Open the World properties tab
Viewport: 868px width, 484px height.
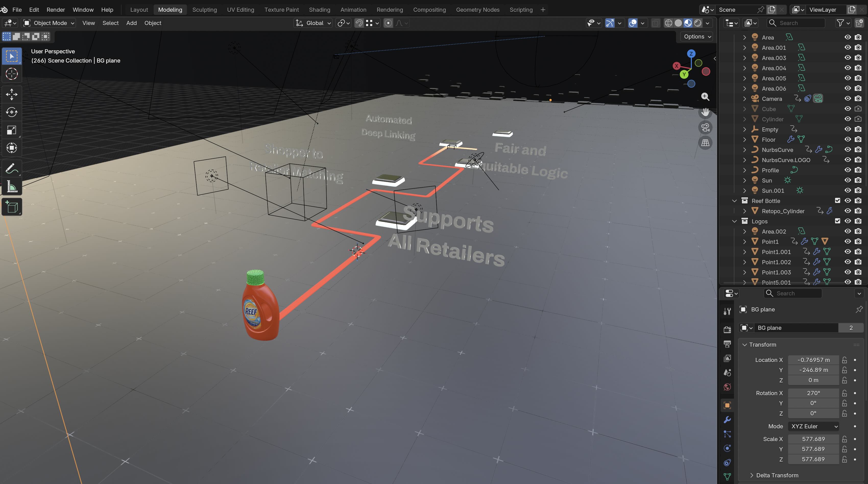pyautogui.click(x=728, y=387)
